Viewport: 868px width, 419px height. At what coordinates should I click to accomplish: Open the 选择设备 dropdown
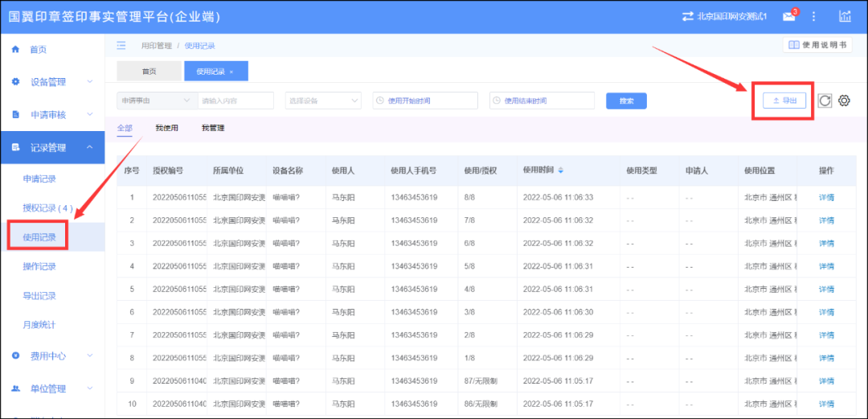click(323, 101)
